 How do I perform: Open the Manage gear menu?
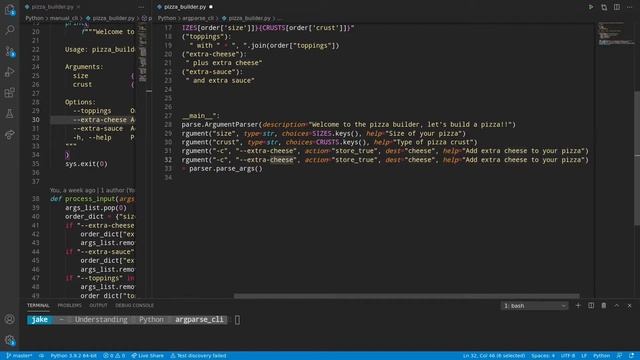point(9,340)
